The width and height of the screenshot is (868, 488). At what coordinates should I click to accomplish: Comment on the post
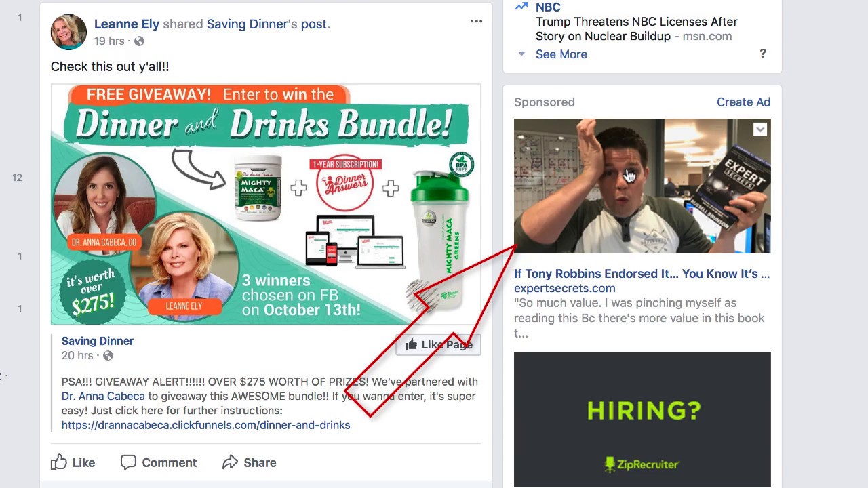[x=159, y=462]
